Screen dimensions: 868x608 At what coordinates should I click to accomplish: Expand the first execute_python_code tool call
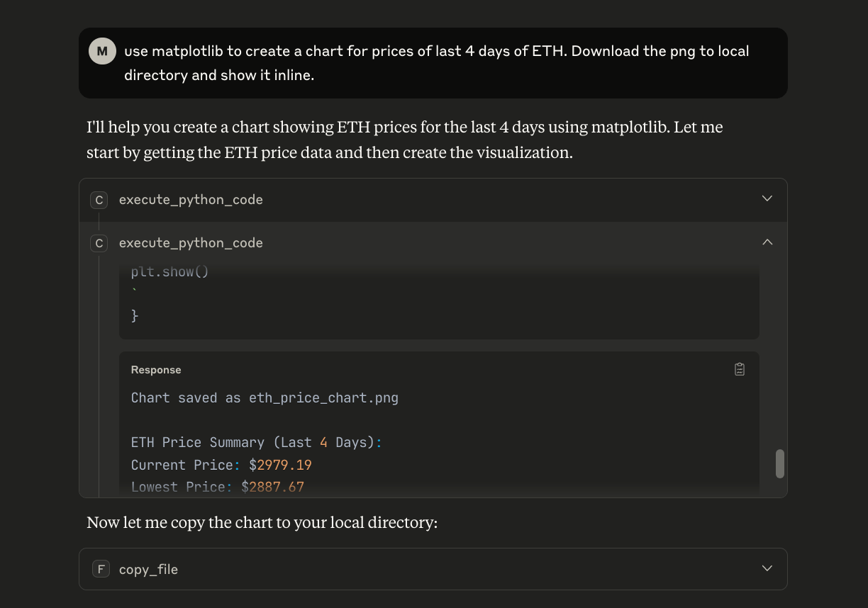[x=767, y=198]
